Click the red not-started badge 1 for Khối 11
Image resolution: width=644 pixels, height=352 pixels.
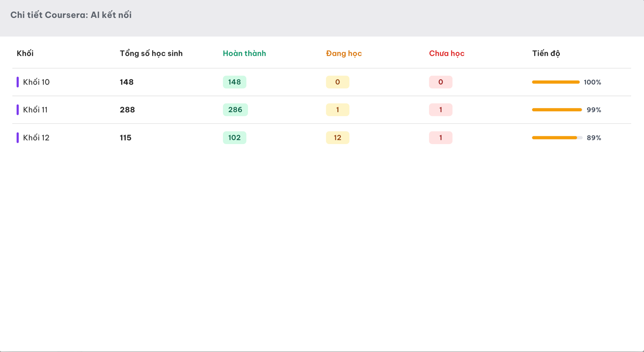[441, 110]
